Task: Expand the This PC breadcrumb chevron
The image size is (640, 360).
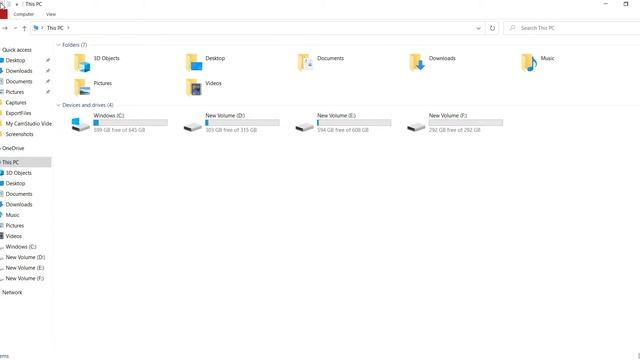Action: [x=69, y=28]
